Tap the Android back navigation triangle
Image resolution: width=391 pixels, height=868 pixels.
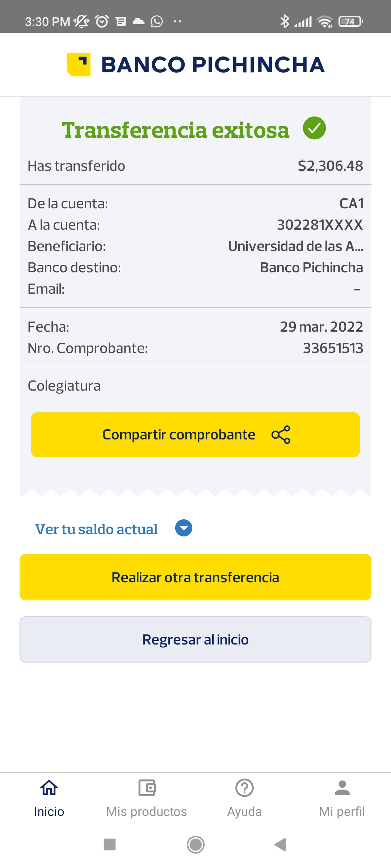click(280, 845)
